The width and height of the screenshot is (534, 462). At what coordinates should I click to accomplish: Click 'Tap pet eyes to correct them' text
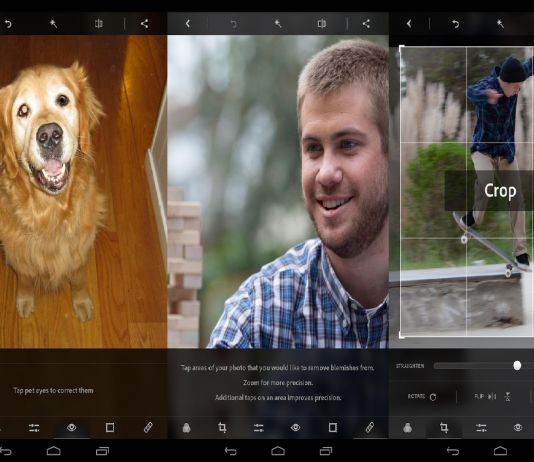pos(53,391)
